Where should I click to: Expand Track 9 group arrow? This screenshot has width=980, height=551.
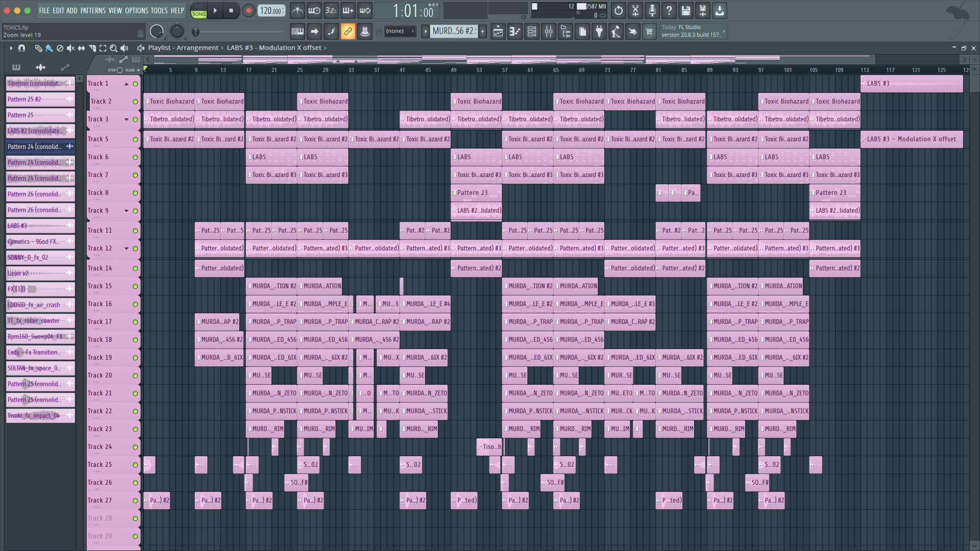click(x=126, y=211)
